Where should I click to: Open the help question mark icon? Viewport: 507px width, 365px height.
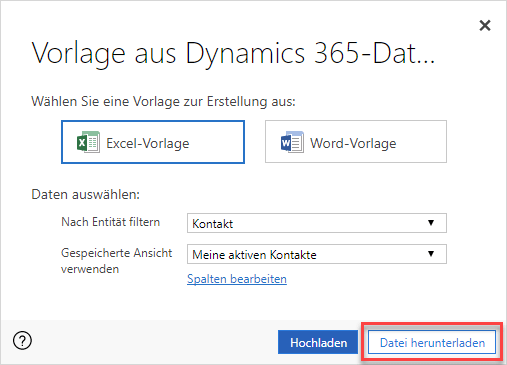click(22, 341)
